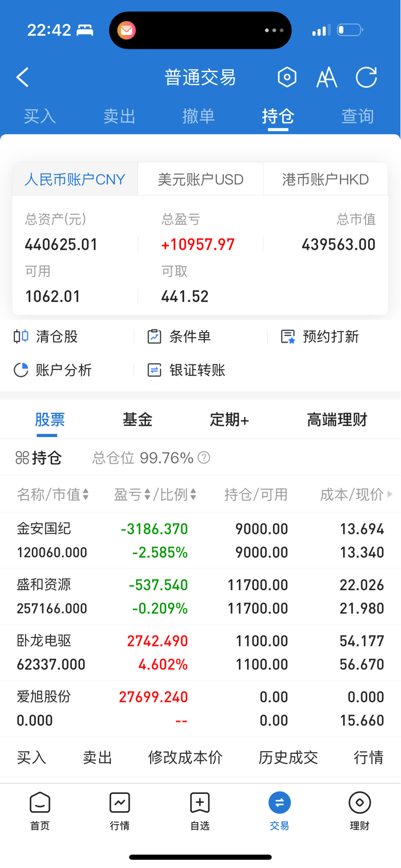The image size is (401, 868).
Task: Open the 账户分析 link
Action: [64, 370]
